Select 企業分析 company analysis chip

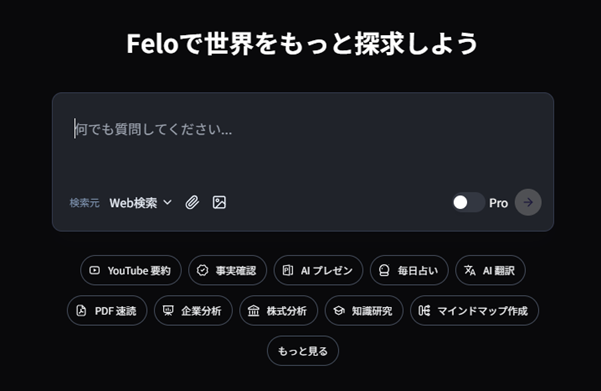coord(193,310)
